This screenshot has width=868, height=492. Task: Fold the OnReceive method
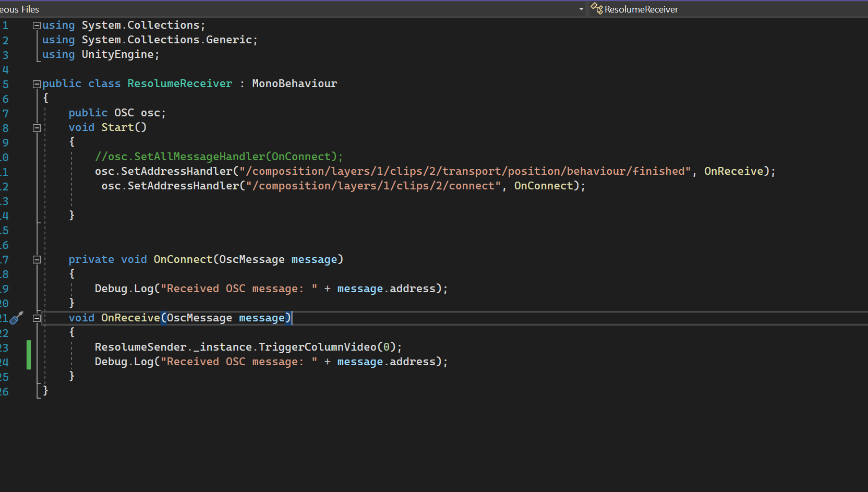click(x=37, y=318)
